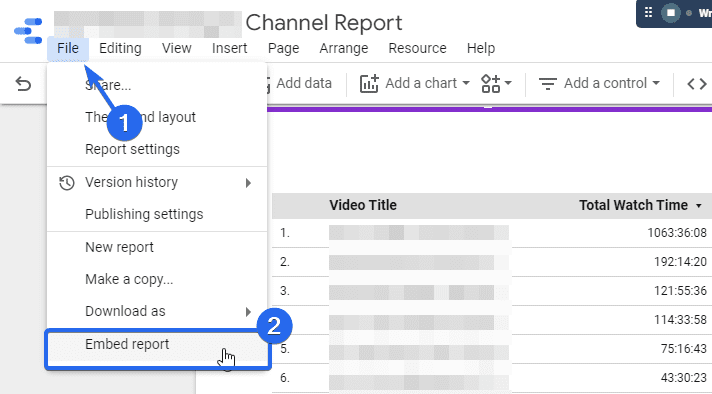712x394 pixels.
Task: Click the Add a control button label
Action: click(605, 83)
